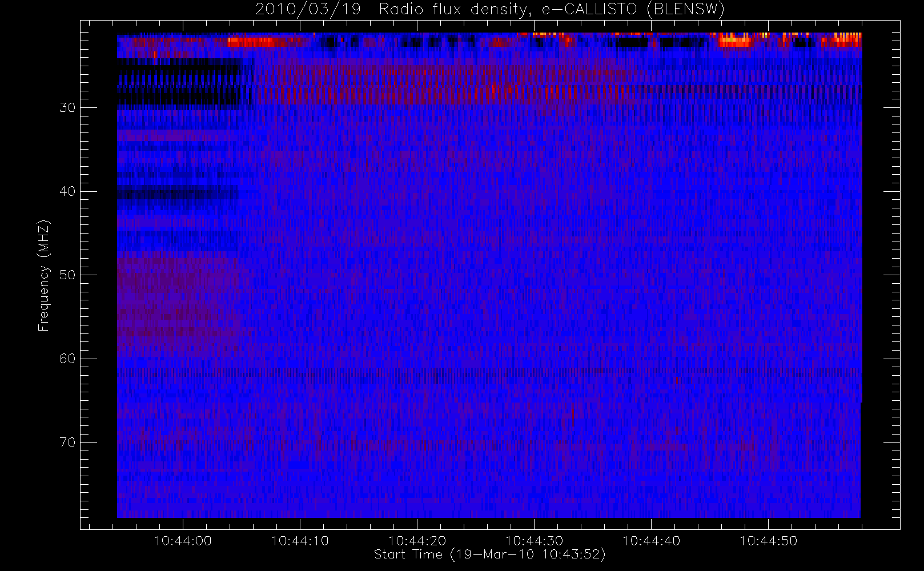Click the 10:44:30 time tick label
The width and height of the screenshot is (924, 571).
534,541
